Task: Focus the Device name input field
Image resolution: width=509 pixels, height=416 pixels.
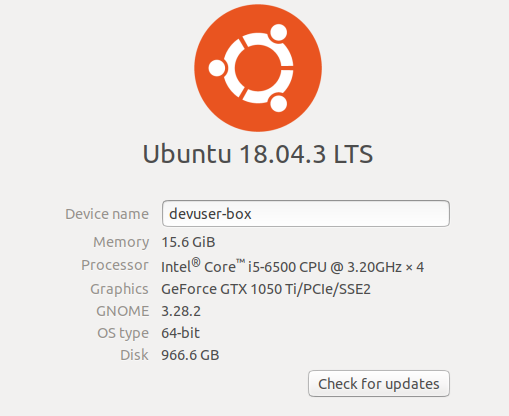Action: coord(306,214)
